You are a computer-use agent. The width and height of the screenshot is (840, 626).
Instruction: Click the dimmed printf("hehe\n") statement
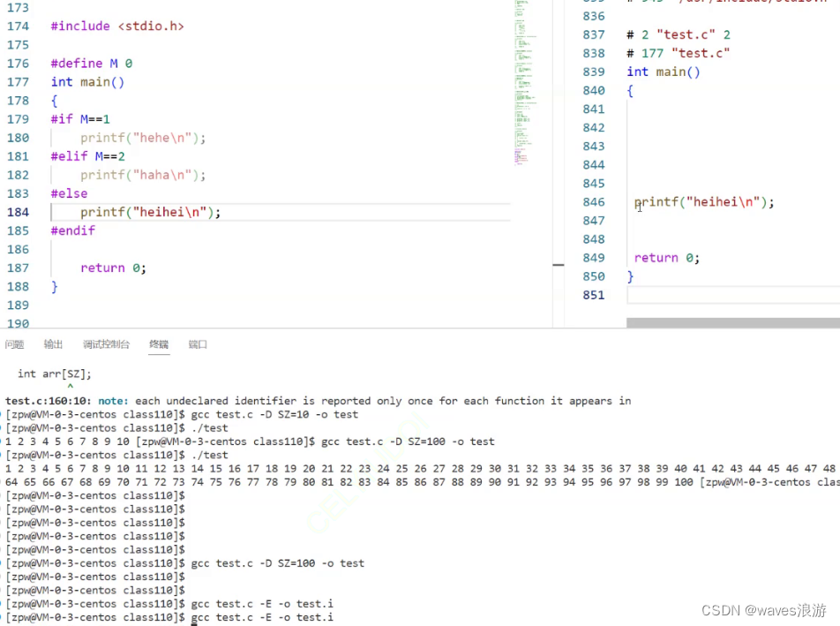[x=143, y=138]
